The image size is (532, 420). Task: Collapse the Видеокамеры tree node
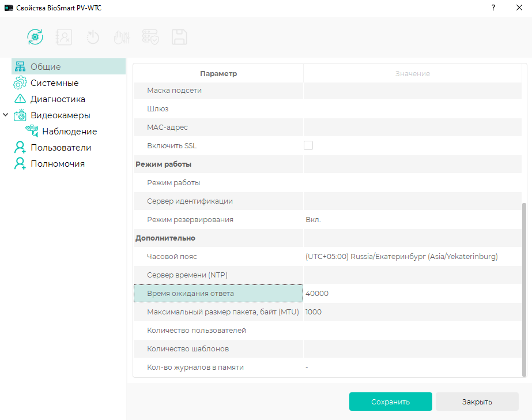(x=5, y=115)
